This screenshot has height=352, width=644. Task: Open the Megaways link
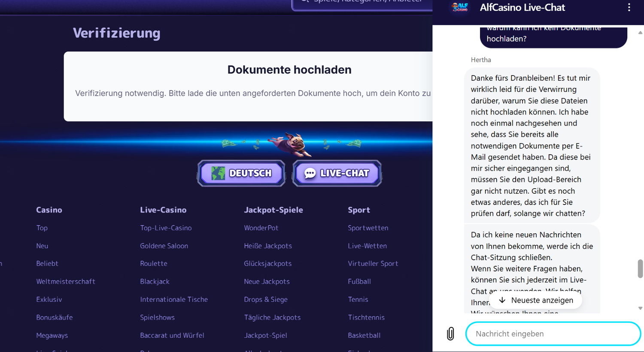tap(52, 335)
